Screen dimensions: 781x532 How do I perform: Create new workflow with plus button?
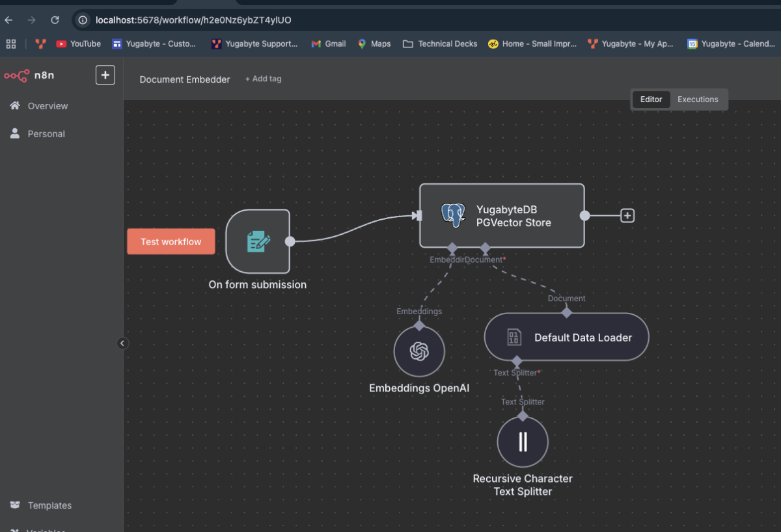point(105,74)
